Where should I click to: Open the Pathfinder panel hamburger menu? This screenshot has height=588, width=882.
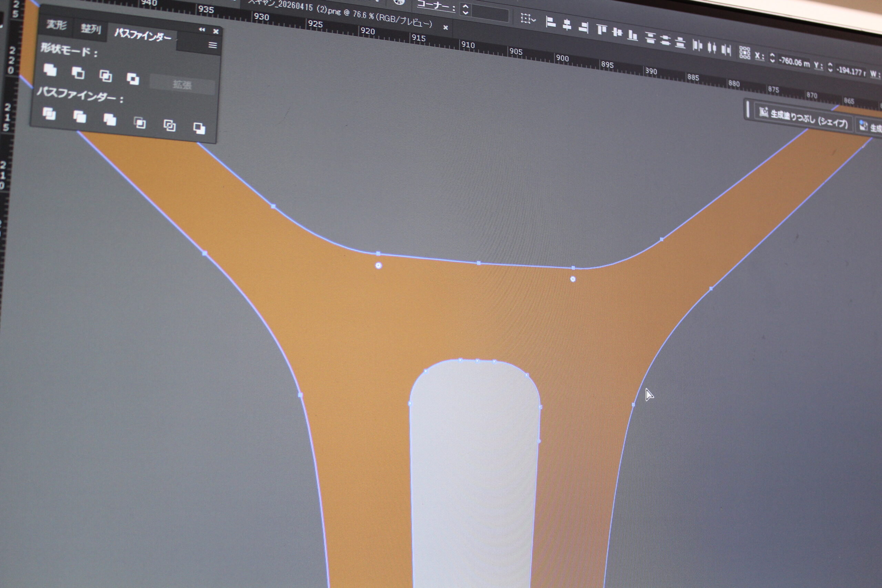tap(212, 45)
